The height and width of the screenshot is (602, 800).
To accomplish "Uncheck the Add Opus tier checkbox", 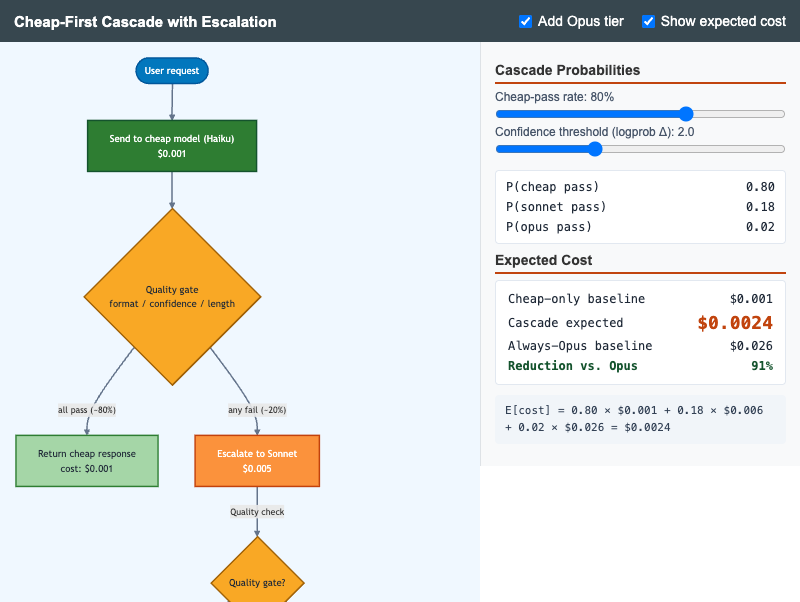I will 525,21.
